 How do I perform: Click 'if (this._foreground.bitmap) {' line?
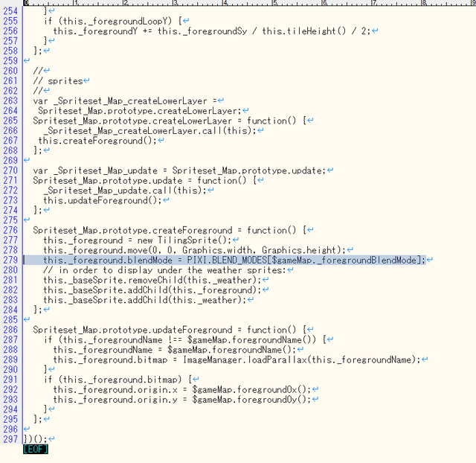click(118, 380)
